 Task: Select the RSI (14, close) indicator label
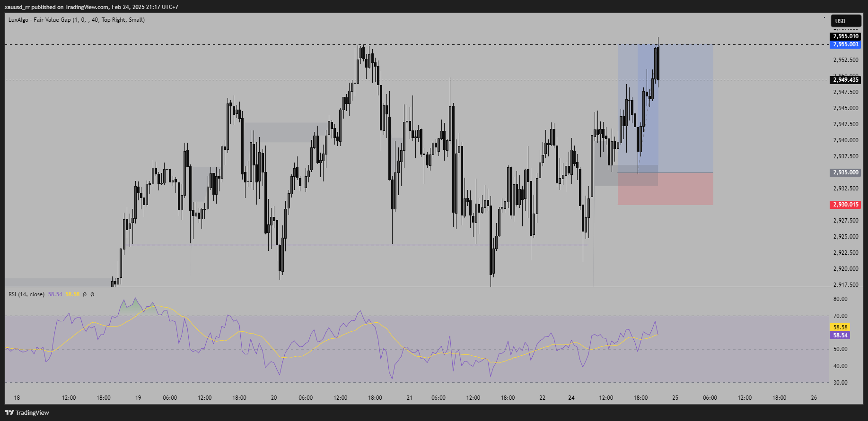point(26,294)
